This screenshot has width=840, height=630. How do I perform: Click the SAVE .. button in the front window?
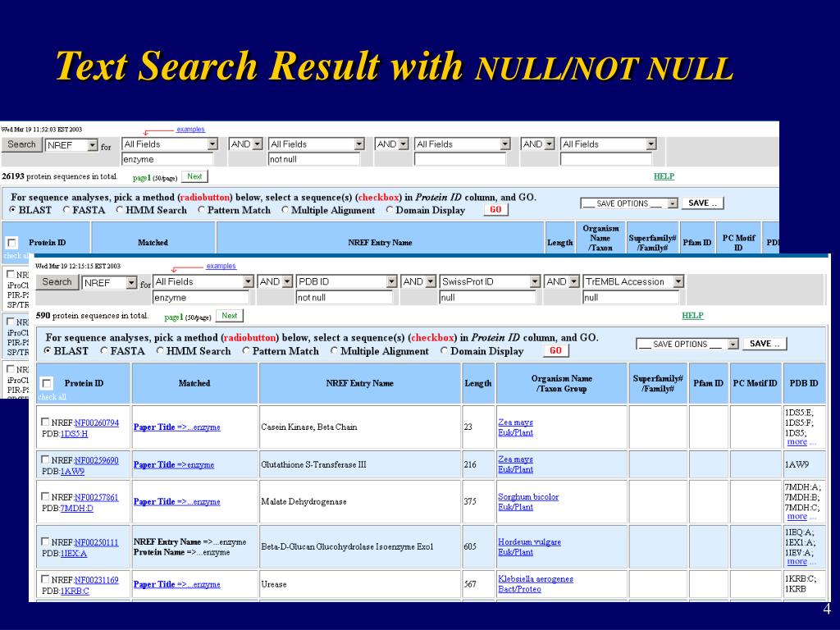[765, 344]
